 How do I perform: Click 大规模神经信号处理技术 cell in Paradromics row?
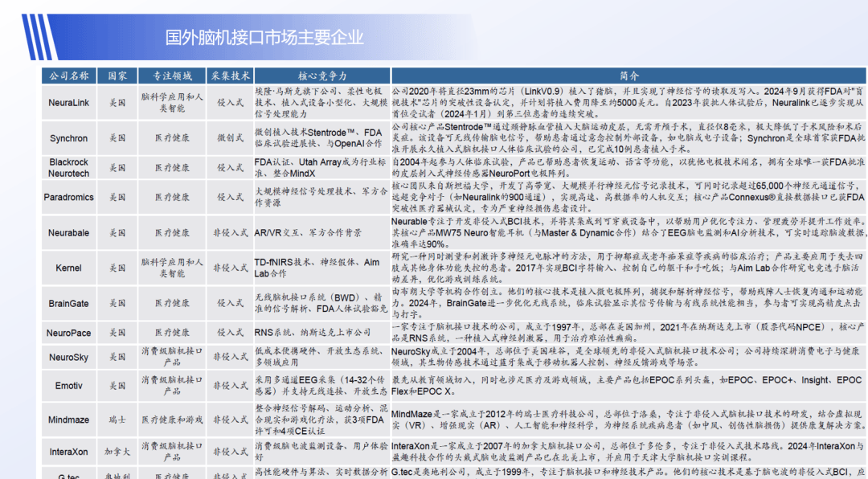tap(322, 197)
